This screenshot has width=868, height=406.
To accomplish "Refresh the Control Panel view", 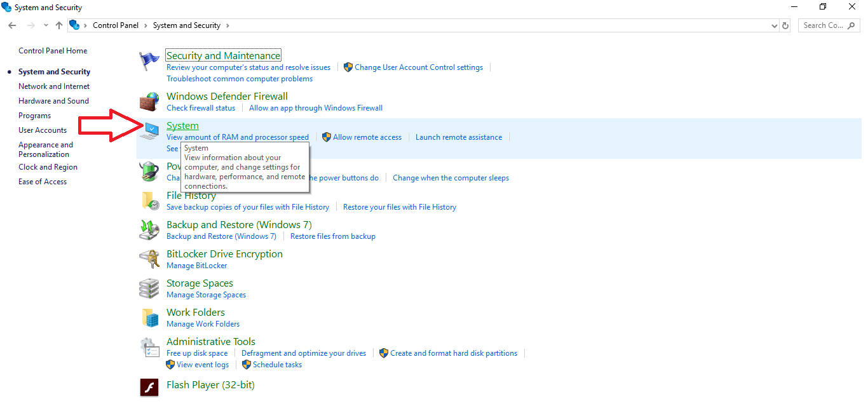I will 785,25.
